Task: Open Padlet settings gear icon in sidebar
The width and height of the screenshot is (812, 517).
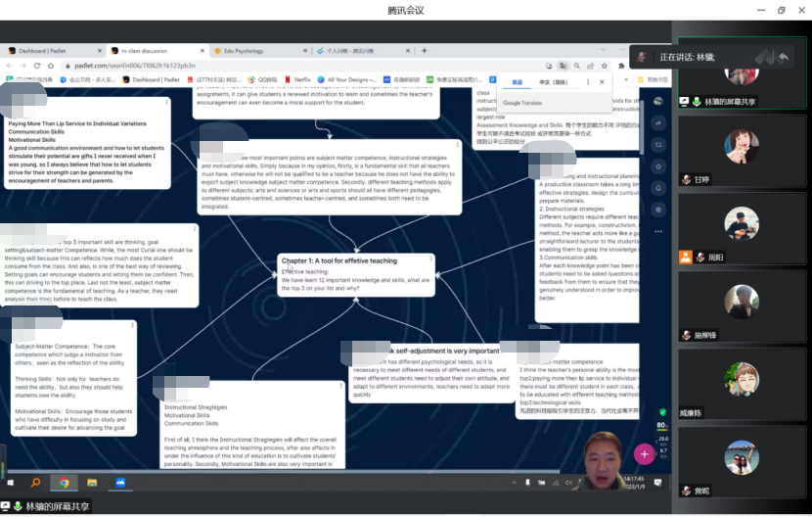Action: tap(658, 209)
